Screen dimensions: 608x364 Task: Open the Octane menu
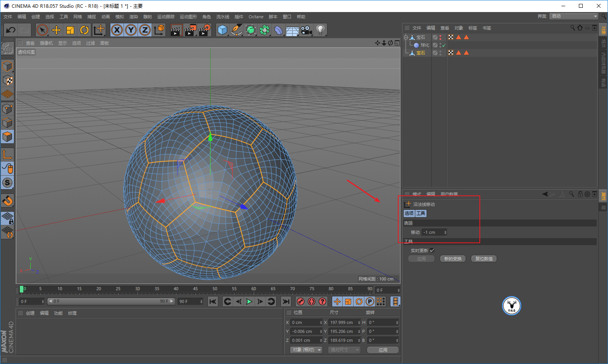(x=256, y=17)
